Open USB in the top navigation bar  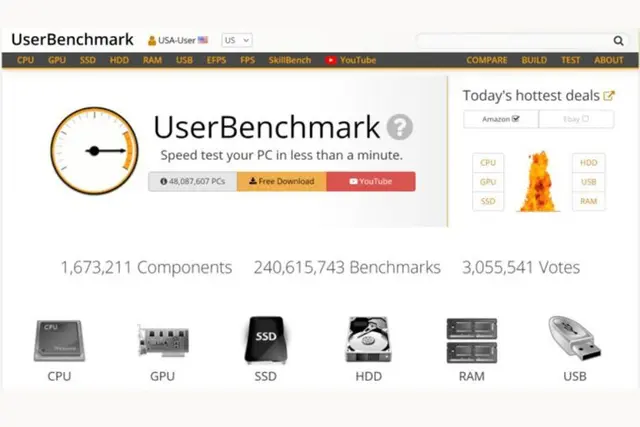[184, 60]
